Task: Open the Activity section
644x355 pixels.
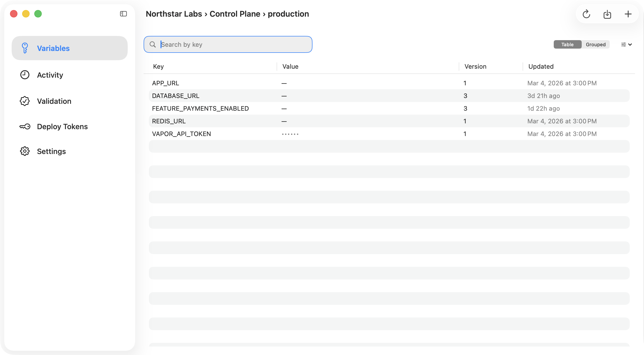Action: coord(50,75)
